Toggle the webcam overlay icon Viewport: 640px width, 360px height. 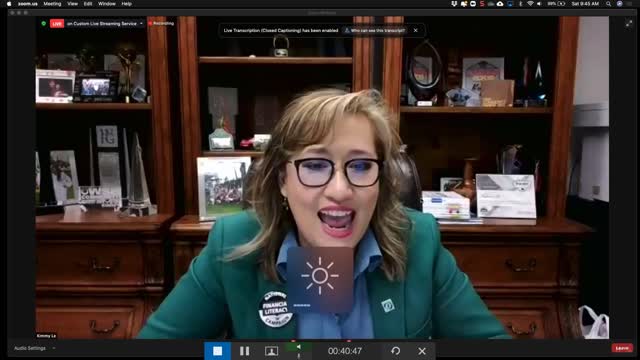click(x=271, y=351)
